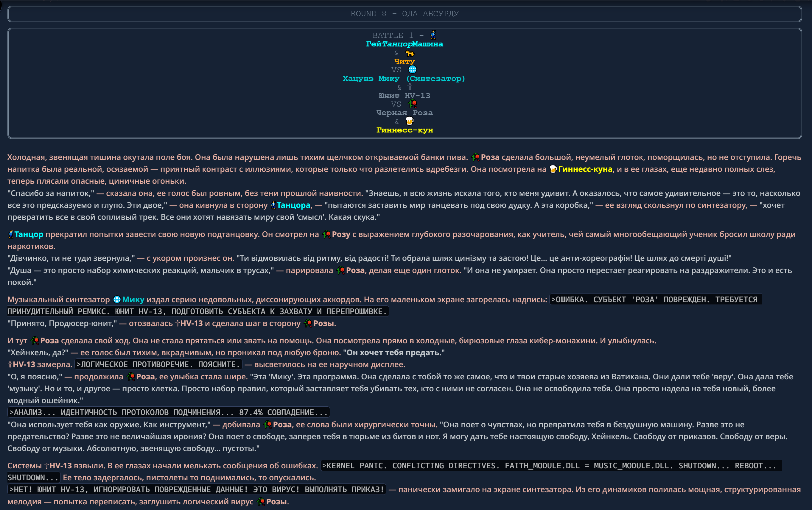This screenshot has height=510, width=812.
Task: Click the orange name "Читу"
Action: pyautogui.click(x=404, y=61)
